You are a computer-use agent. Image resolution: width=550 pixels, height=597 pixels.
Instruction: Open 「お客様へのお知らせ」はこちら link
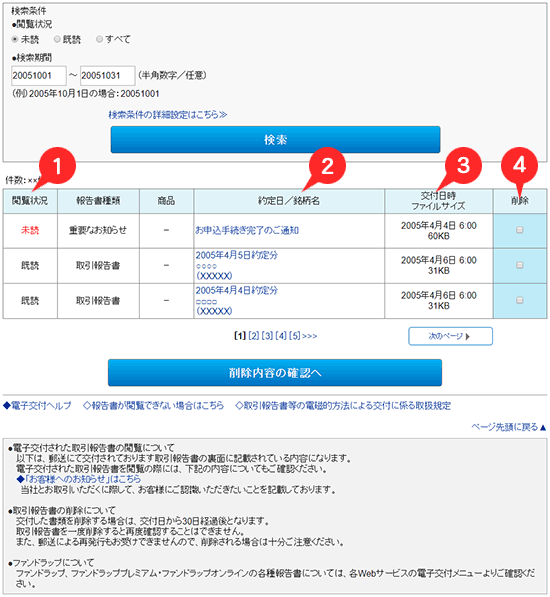point(79,479)
